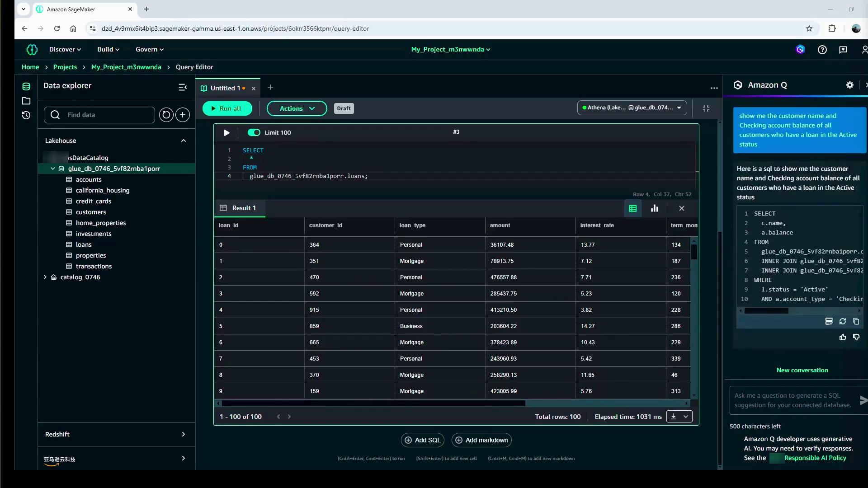Select the folder icon in left sidebar
Screen dimensions: 868x488
coord(26,101)
